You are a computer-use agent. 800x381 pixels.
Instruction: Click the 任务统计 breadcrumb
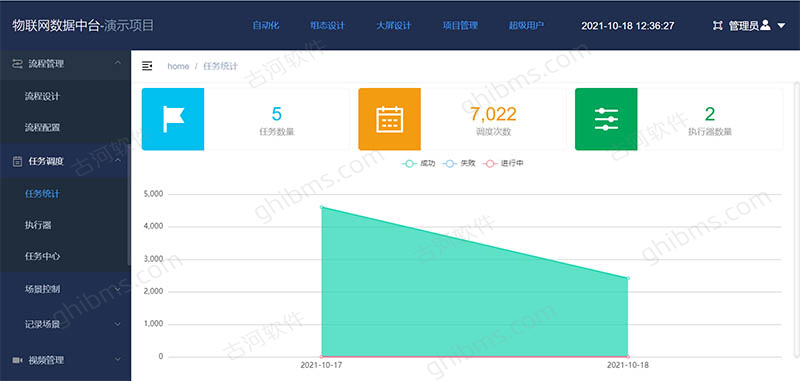(220, 66)
